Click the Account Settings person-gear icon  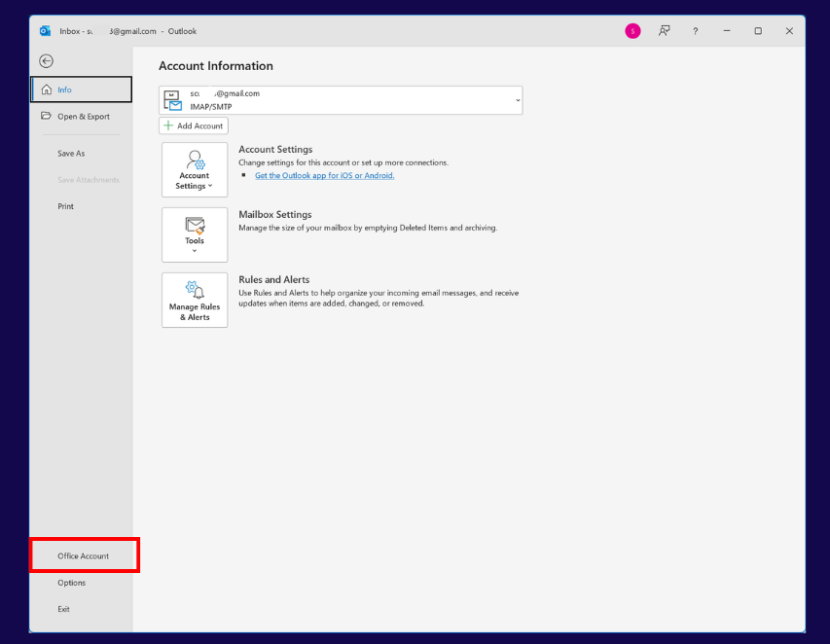tap(196, 160)
